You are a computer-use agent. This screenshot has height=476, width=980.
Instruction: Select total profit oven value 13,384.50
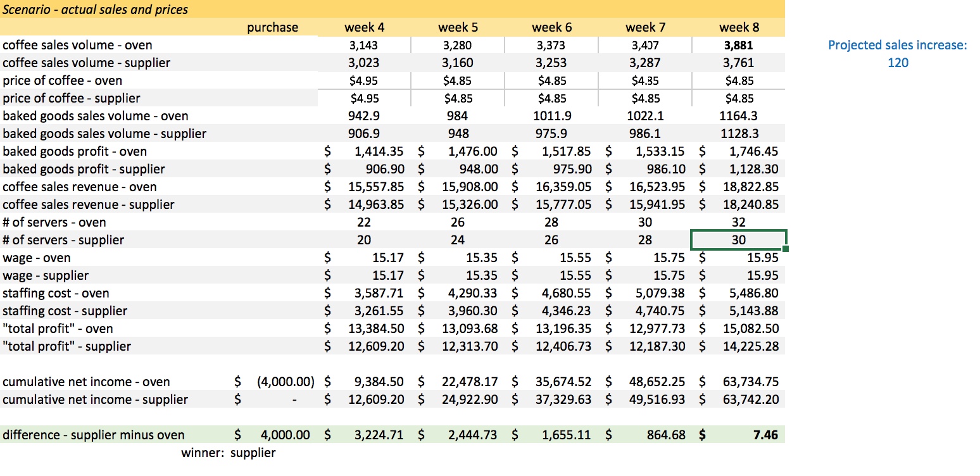click(376, 329)
